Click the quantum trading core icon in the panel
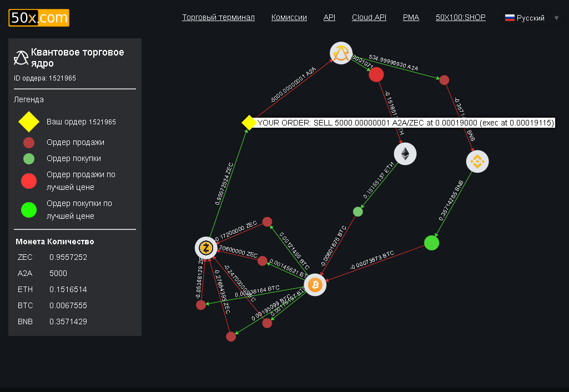This screenshot has height=392, width=569. pos(21,57)
